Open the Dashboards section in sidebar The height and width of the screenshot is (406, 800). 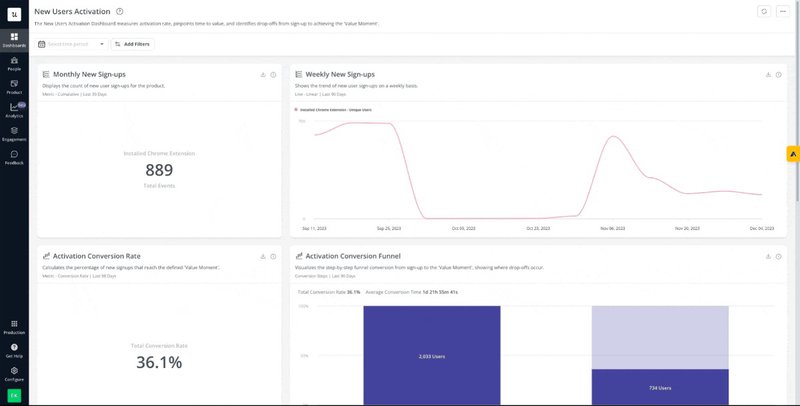[14, 39]
